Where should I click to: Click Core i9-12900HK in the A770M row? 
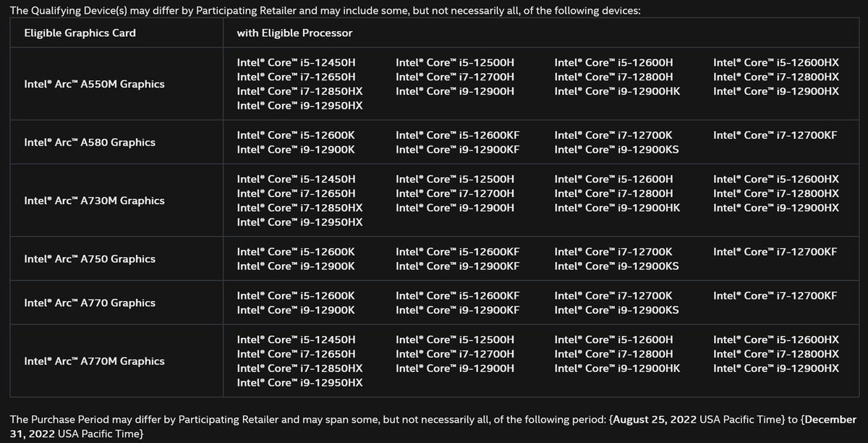tap(617, 368)
